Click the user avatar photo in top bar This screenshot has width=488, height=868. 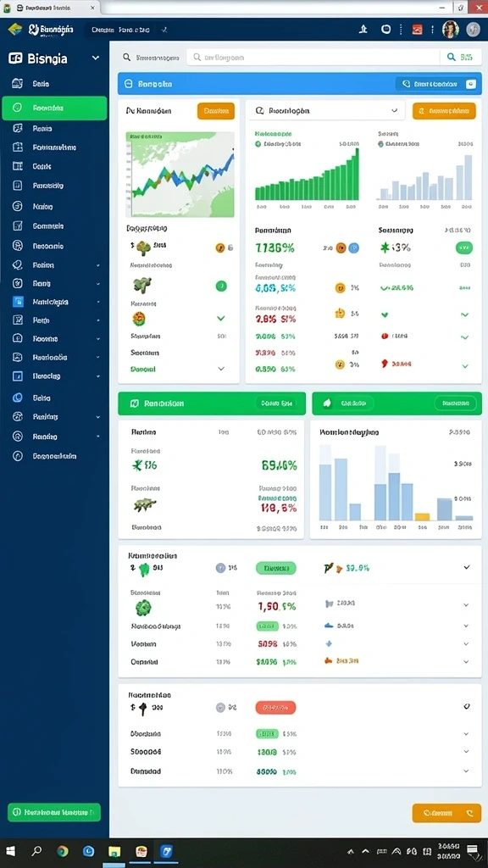coord(451,30)
